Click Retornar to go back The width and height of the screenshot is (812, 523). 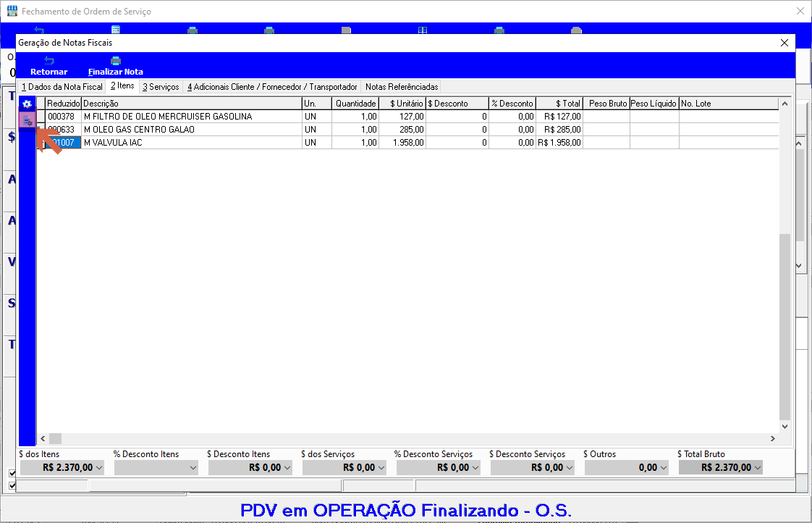(48, 67)
